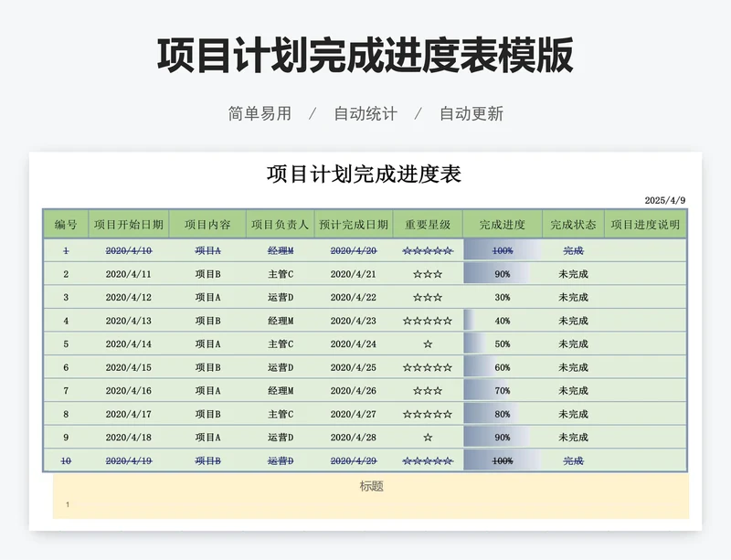Image resolution: width=731 pixels, height=560 pixels.
Task: Select due date cell 2020/4/20
Action: pyautogui.click(x=354, y=251)
